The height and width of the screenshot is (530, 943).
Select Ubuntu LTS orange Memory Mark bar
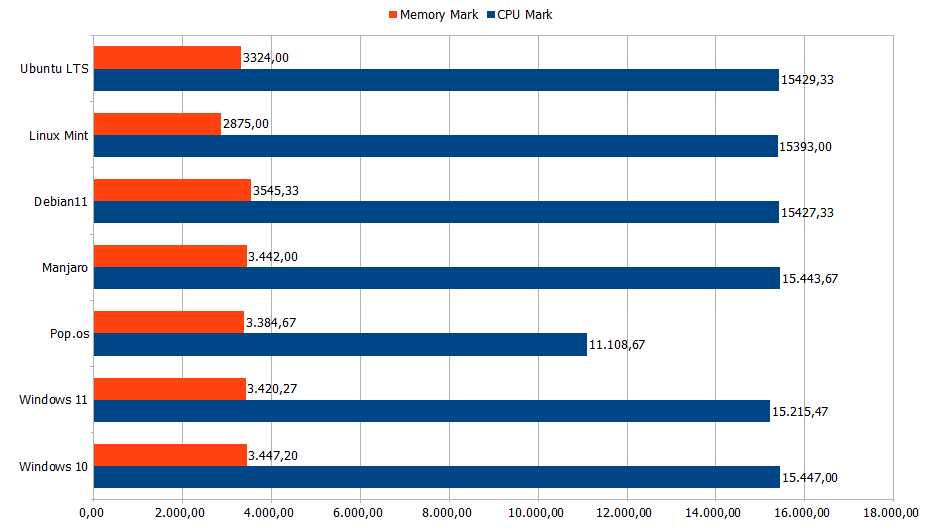pos(167,58)
